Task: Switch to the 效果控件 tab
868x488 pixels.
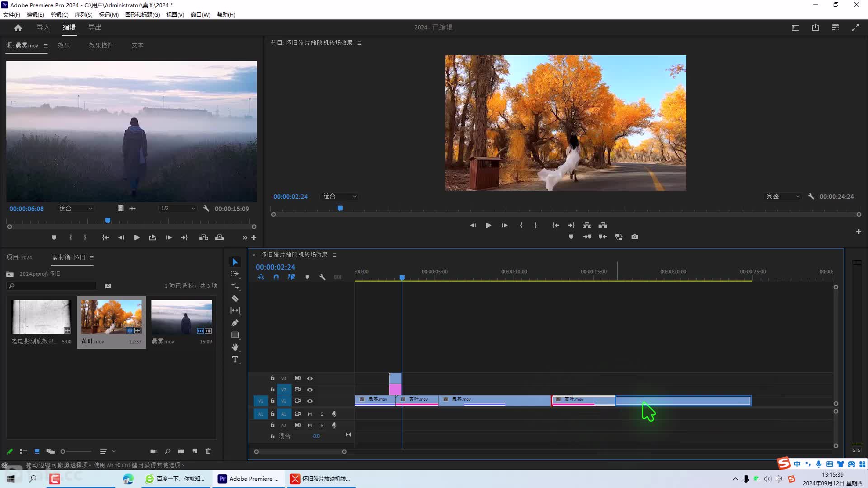Action: coord(101,45)
